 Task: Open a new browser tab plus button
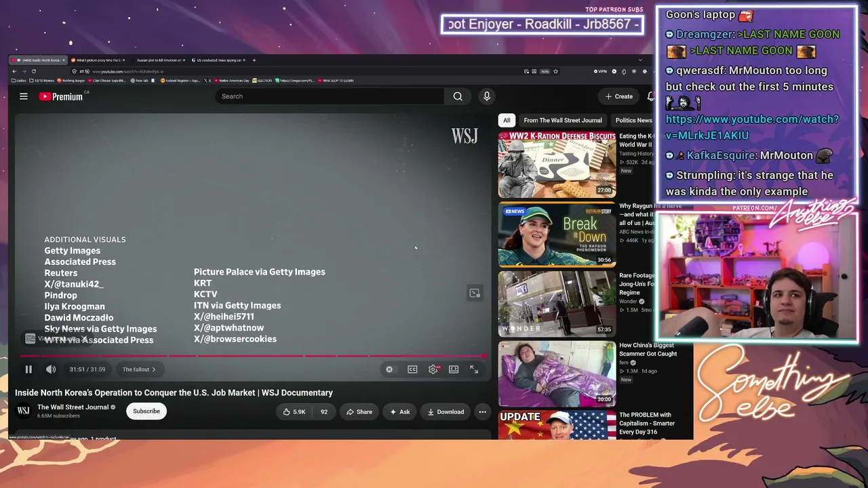(255, 60)
